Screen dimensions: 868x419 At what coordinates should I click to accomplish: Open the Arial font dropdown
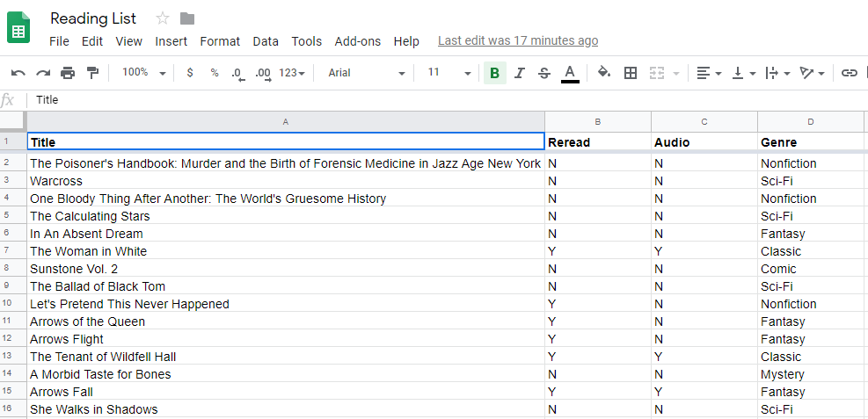click(x=367, y=73)
